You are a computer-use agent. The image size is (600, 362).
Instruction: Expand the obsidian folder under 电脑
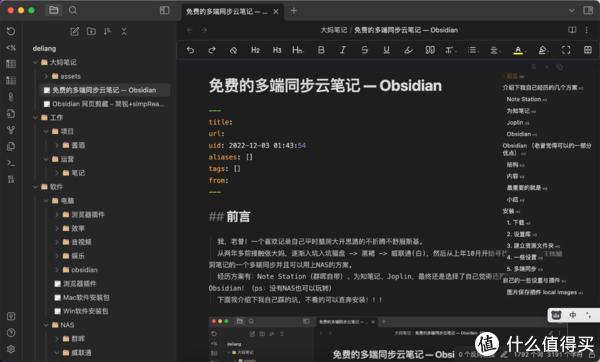pos(57,270)
